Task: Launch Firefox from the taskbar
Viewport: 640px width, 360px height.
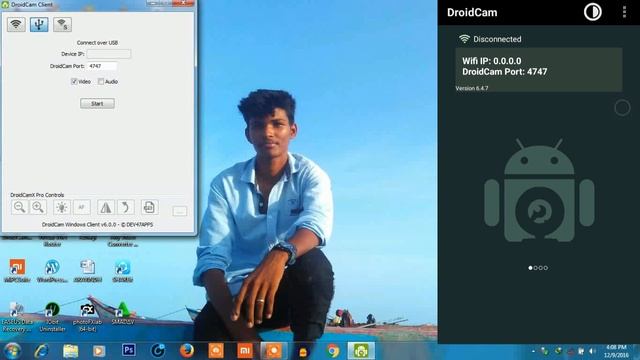Action: (187, 351)
